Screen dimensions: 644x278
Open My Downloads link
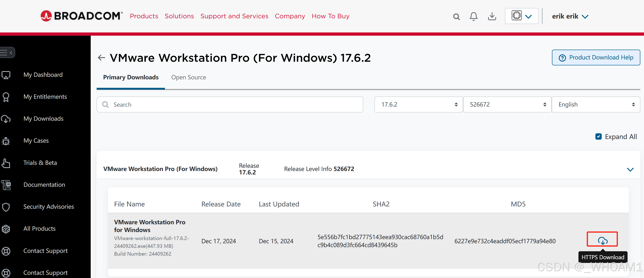[43, 119]
